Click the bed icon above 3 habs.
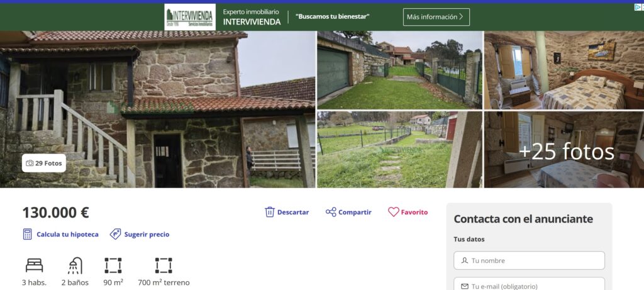644x290 pixels. click(x=34, y=265)
